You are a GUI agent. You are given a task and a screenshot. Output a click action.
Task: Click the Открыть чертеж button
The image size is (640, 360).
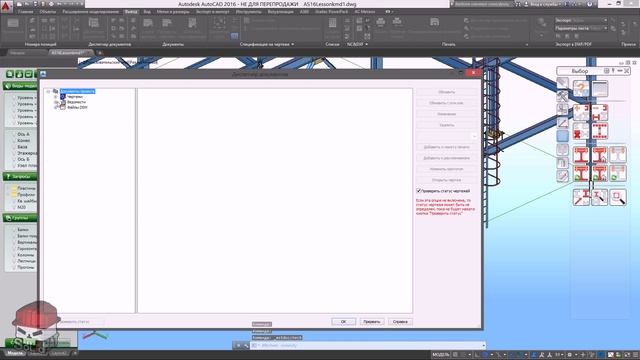click(447, 180)
